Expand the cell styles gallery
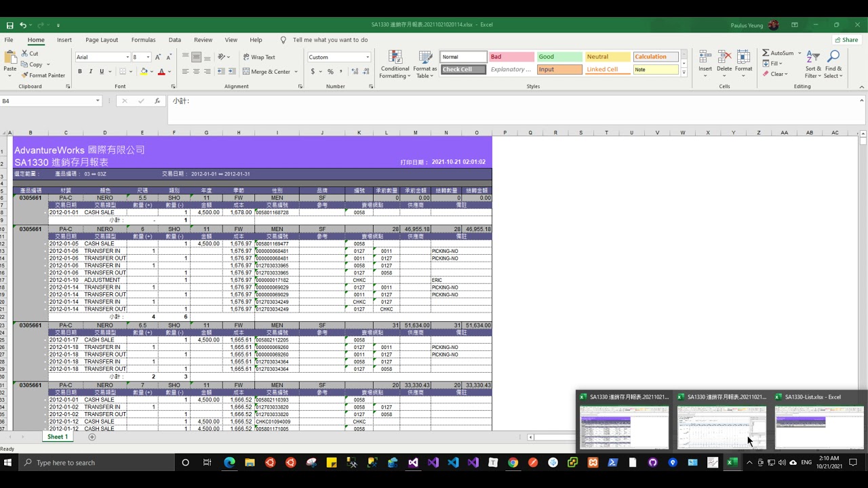The image size is (868, 488). pos(684,72)
